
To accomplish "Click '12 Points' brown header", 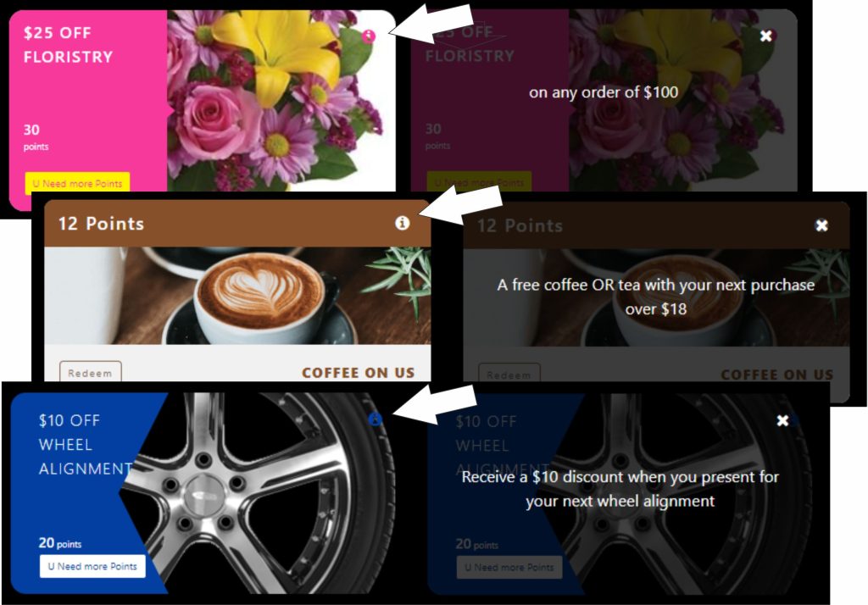I will (237, 223).
